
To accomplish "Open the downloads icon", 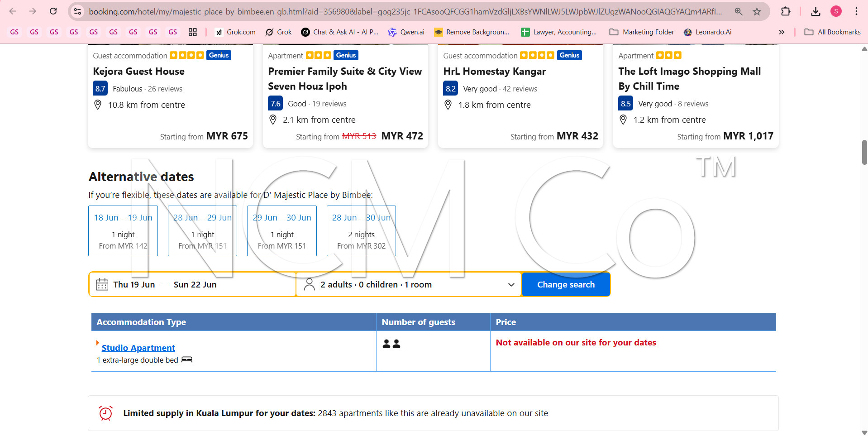I will click(816, 11).
